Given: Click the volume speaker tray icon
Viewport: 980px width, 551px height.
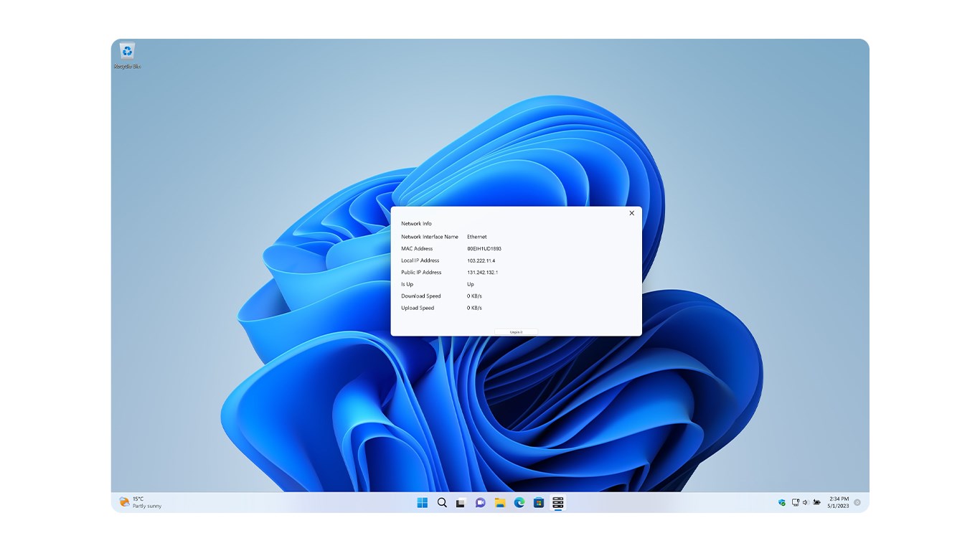Looking at the screenshot, I should pyautogui.click(x=806, y=502).
